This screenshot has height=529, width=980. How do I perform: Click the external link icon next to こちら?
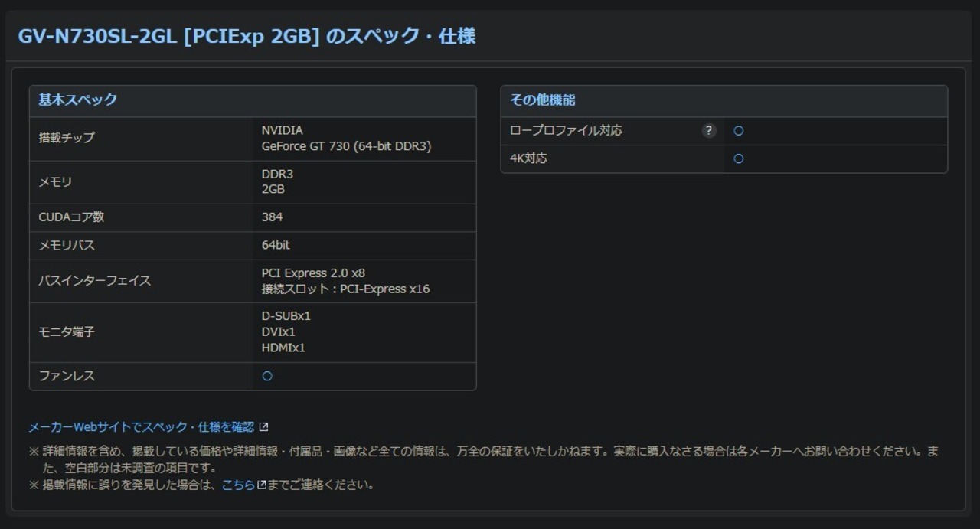coord(262,485)
